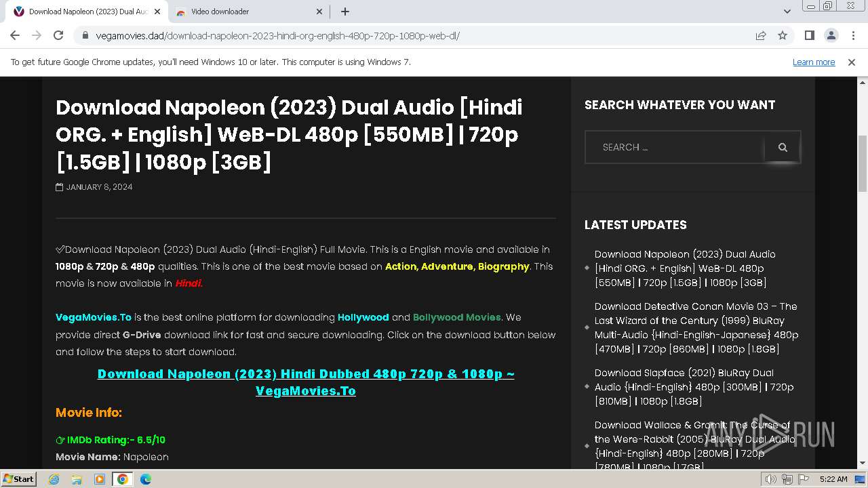Open Download Slapface (2021) BluRay link

[x=694, y=387]
